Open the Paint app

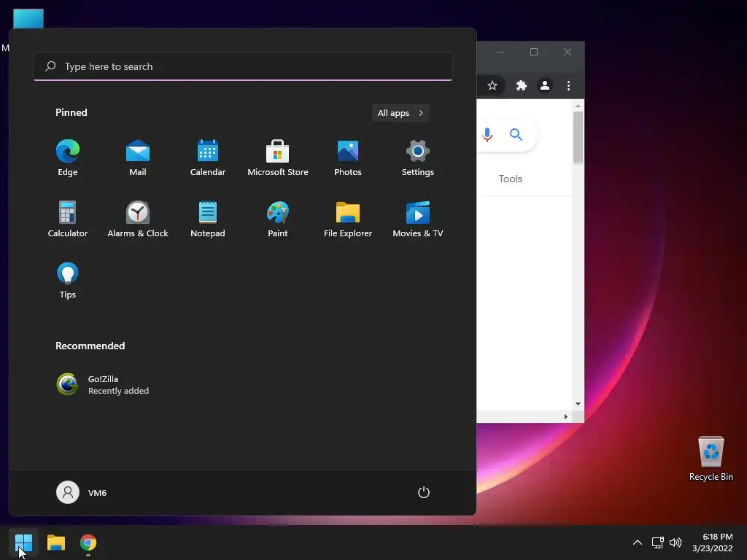pos(278,219)
